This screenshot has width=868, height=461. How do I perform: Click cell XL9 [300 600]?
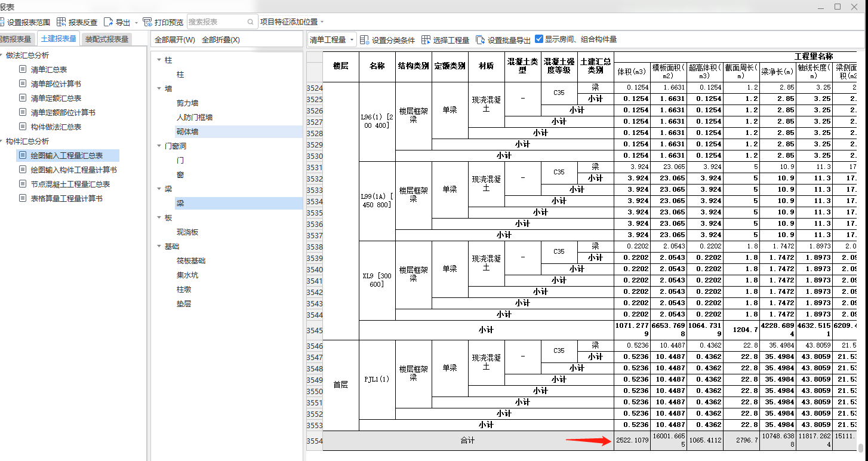(377, 280)
